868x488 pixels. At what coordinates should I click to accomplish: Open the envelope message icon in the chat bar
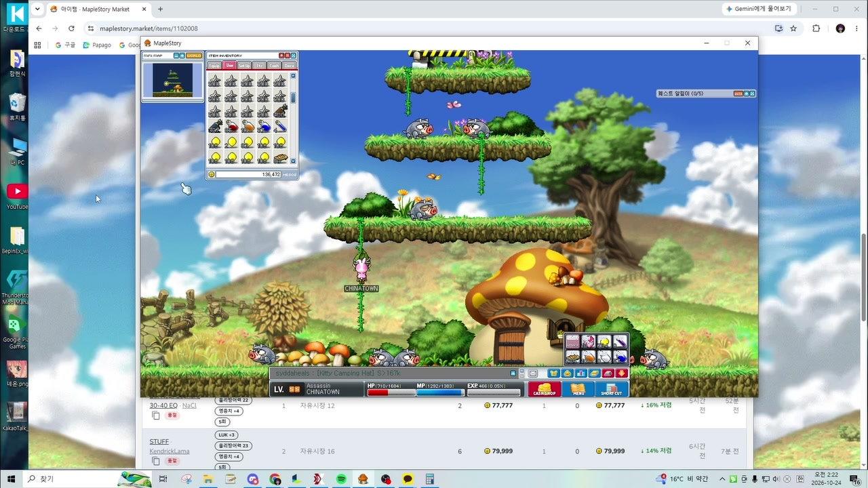pyautogui.click(x=533, y=373)
